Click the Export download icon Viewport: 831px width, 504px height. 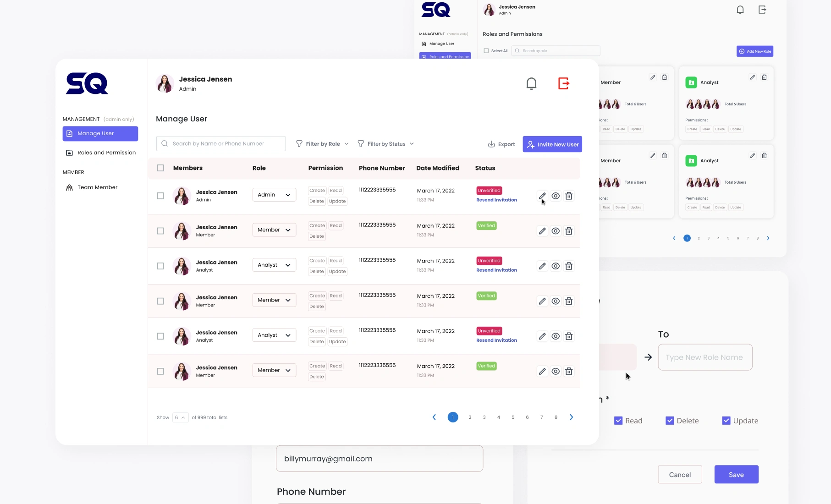point(491,144)
